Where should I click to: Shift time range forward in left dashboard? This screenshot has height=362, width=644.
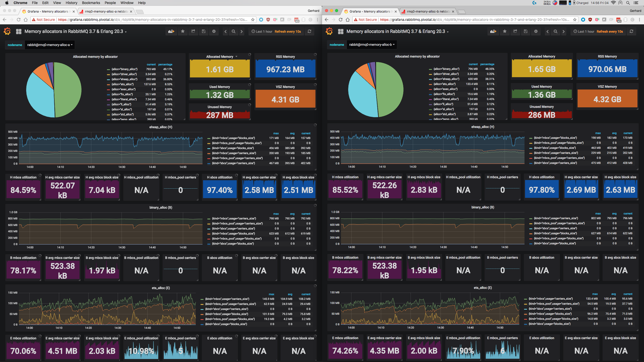[242, 31]
